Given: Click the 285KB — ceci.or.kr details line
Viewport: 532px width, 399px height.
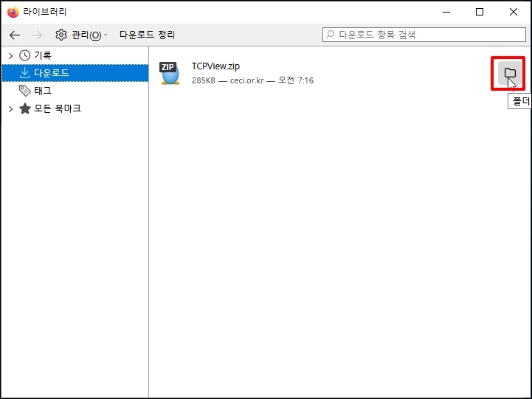Looking at the screenshot, I should click(252, 80).
